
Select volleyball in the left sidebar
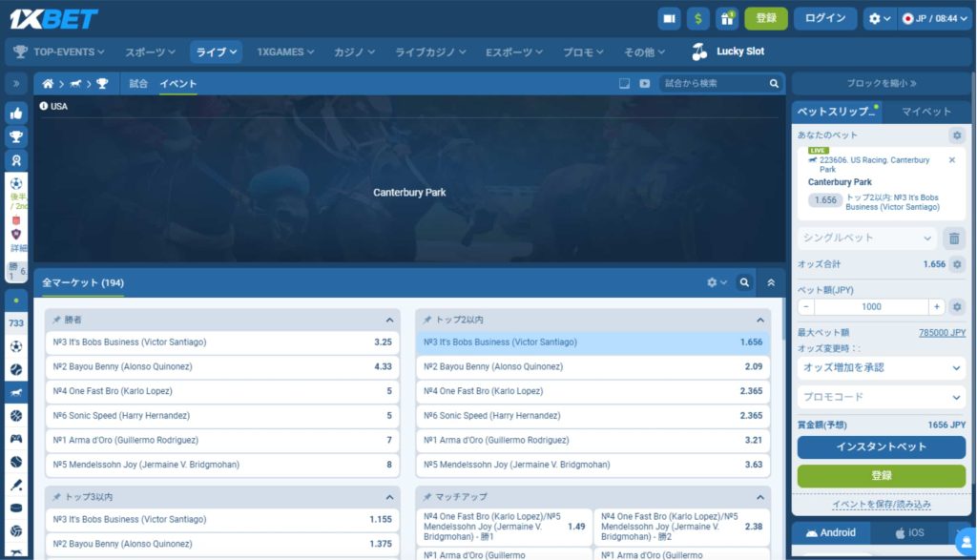point(16,530)
